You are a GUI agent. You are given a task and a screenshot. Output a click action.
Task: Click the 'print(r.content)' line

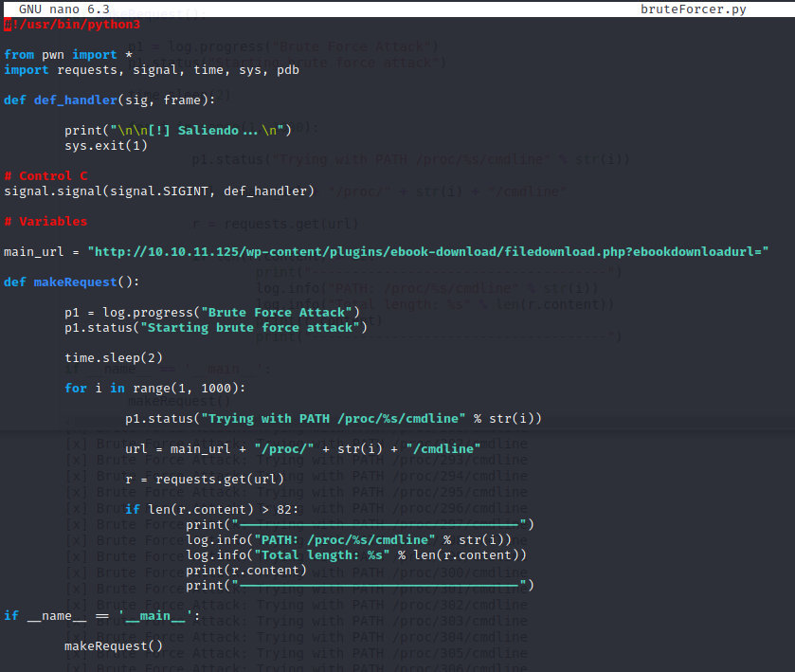[246, 570]
